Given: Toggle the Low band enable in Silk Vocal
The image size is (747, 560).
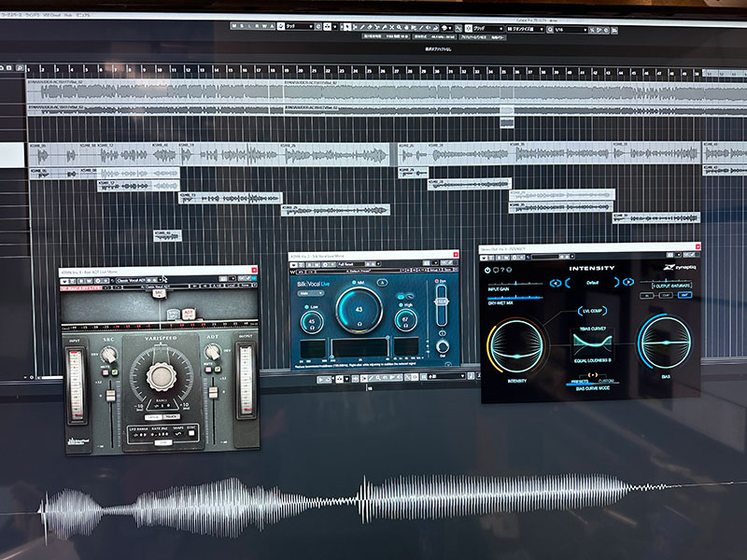Looking at the screenshot, I should tap(307, 307).
